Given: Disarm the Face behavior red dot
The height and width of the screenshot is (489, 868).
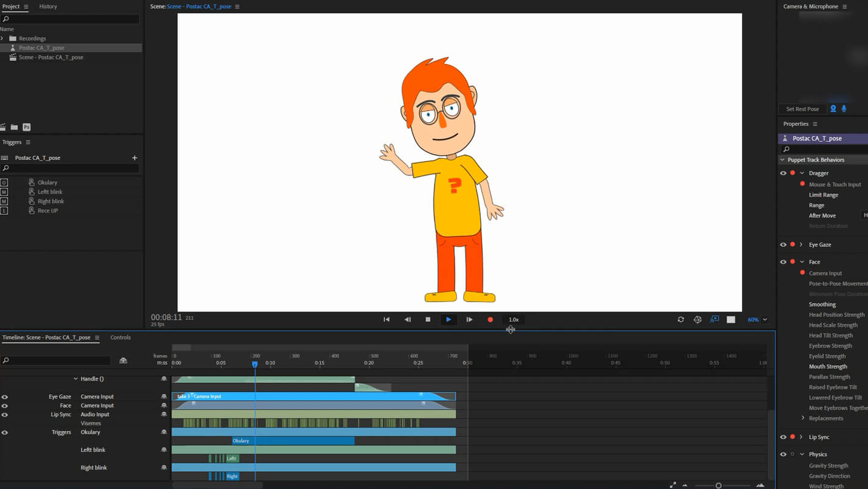Looking at the screenshot, I should (x=793, y=262).
